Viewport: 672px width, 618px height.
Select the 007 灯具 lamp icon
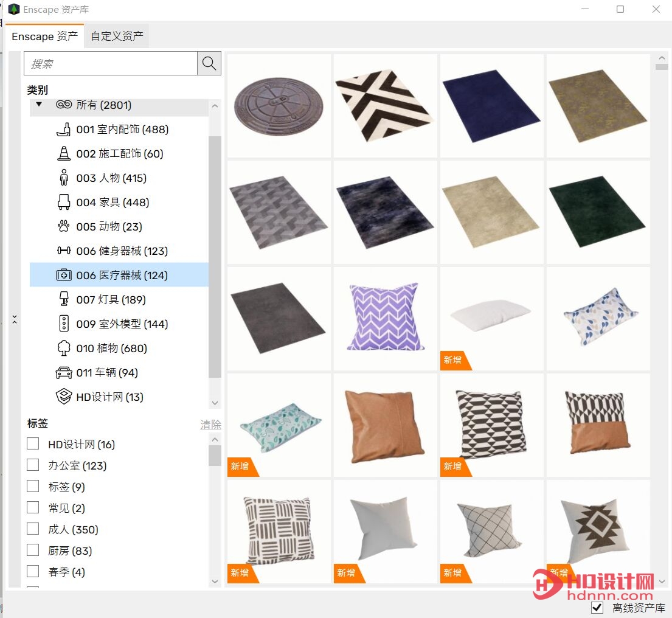point(64,299)
